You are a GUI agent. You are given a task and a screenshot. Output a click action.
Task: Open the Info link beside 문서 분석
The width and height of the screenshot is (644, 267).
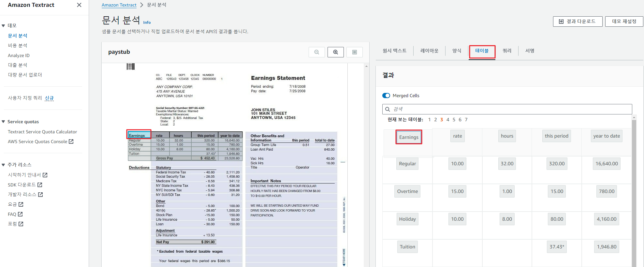click(x=147, y=22)
